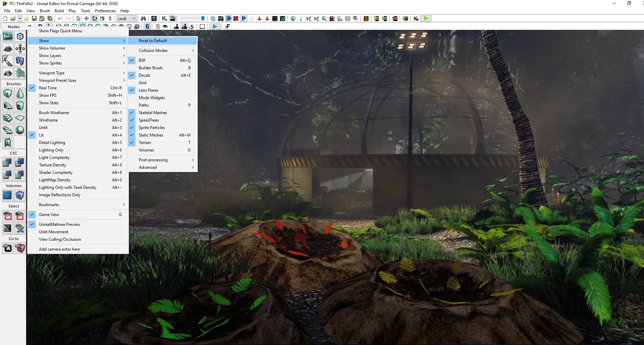Click the Show All x-eye icon
The width and height of the screenshot is (644, 345).
pos(20,228)
